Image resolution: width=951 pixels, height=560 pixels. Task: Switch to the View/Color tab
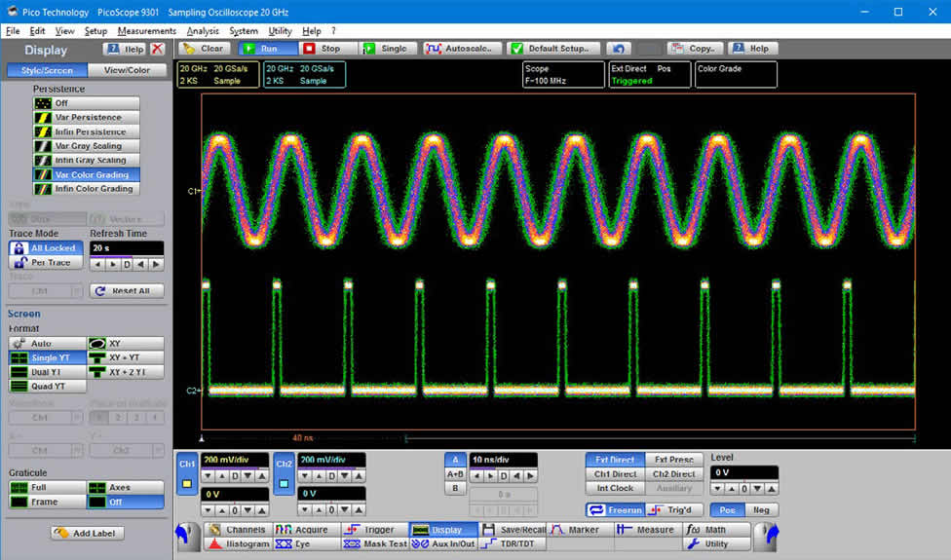pyautogui.click(x=127, y=70)
